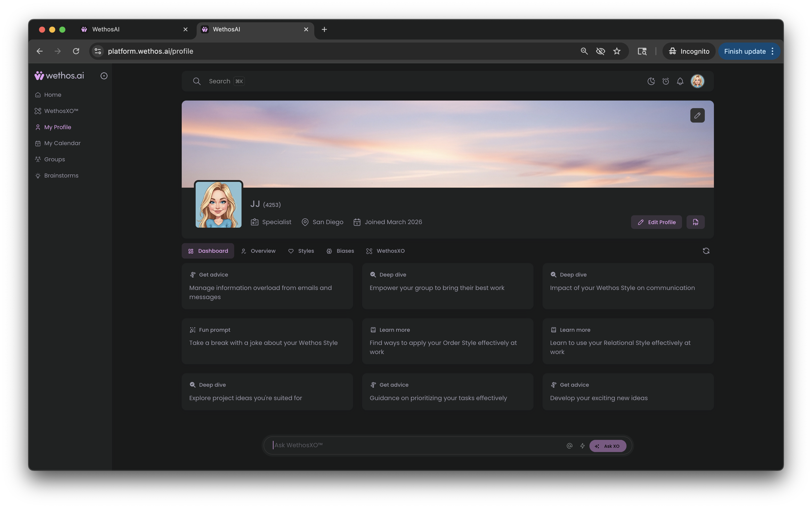The height and width of the screenshot is (508, 812).
Task: Click the browser zoom magnifier icon
Action: [x=584, y=51]
